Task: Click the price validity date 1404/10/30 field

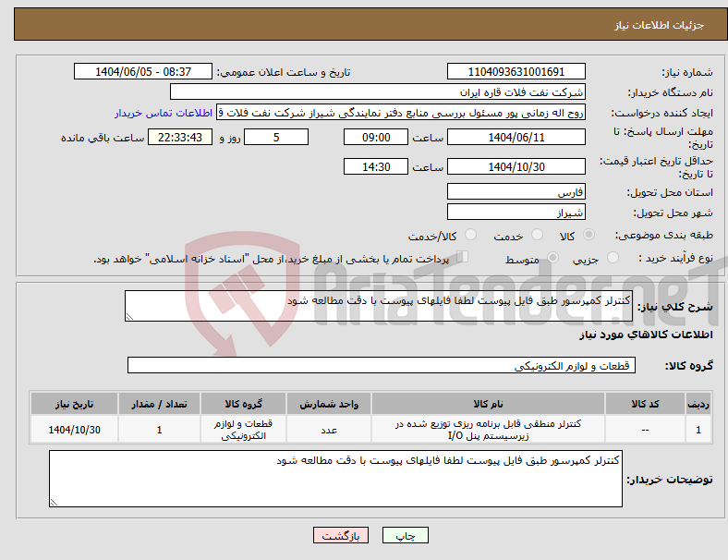Action: 516,166
